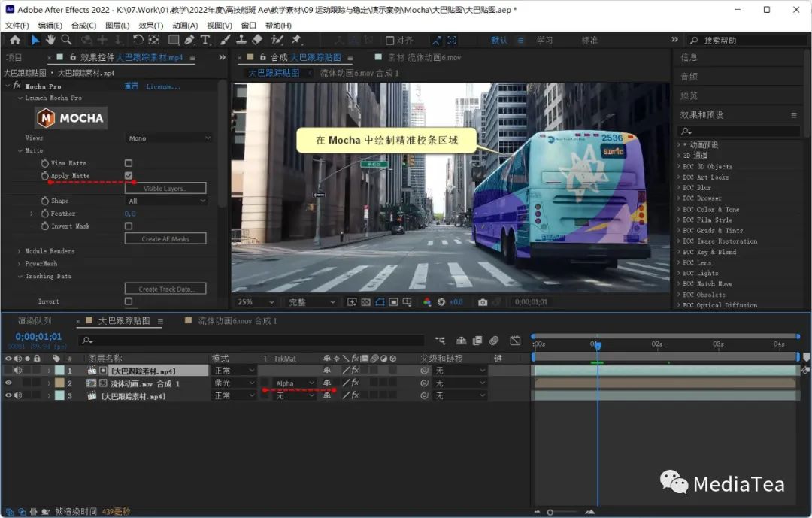Select the Rotation tool

pos(138,40)
